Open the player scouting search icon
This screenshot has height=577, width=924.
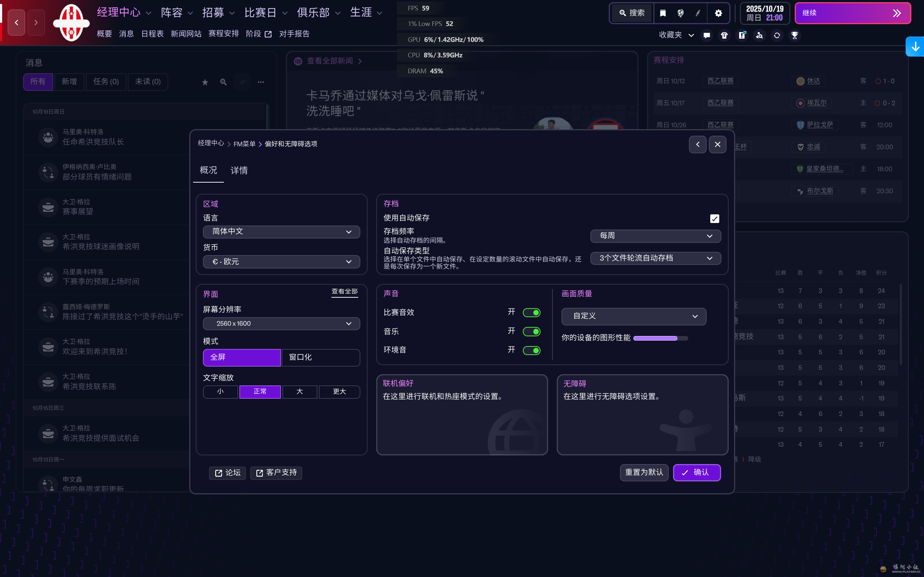(759, 35)
